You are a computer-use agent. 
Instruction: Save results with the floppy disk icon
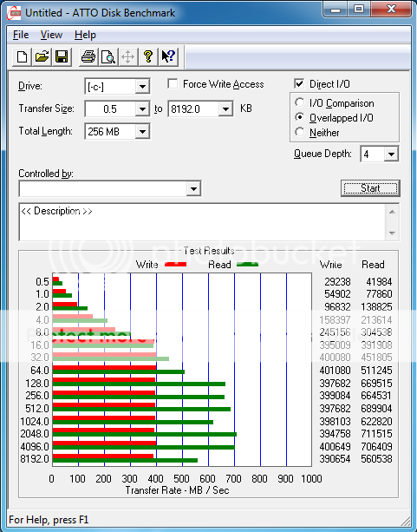click(62, 56)
